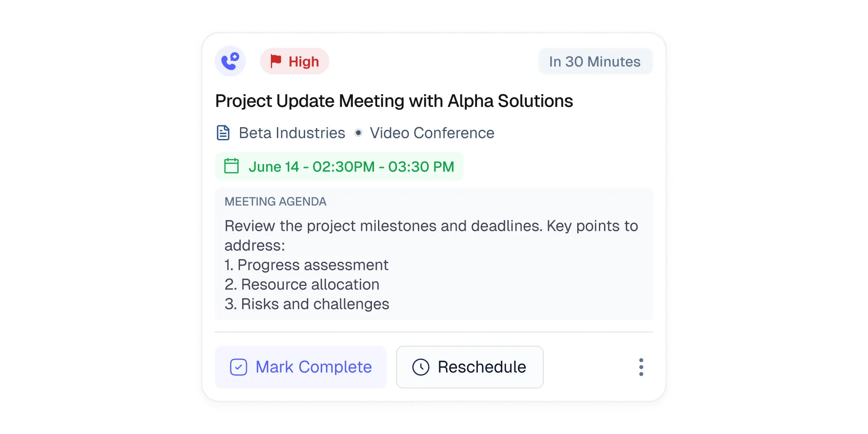Select the clock icon inside the Reschedule button
Viewport: 868px width, 434px height.
point(420,367)
